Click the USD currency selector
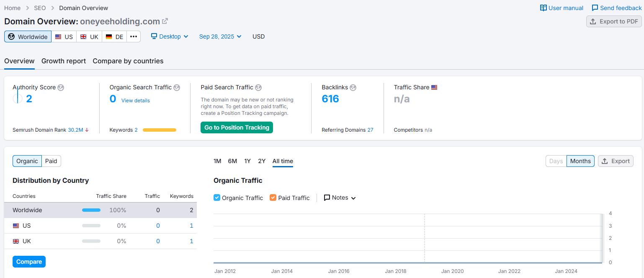Image resolution: width=644 pixels, height=278 pixels. point(258,36)
